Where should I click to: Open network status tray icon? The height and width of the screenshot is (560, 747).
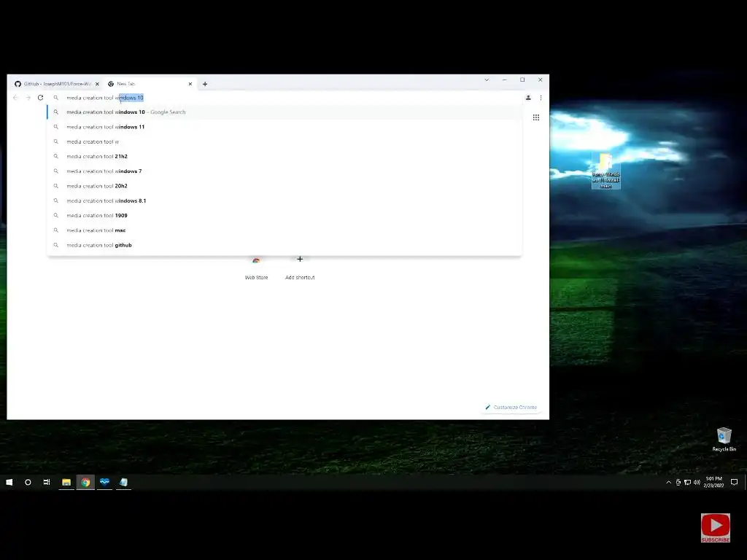tap(687, 483)
